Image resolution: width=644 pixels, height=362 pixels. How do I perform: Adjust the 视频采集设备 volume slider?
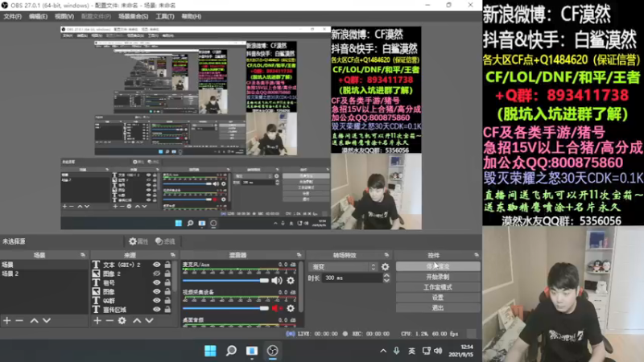pyautogui.click(x=225, y=308)
